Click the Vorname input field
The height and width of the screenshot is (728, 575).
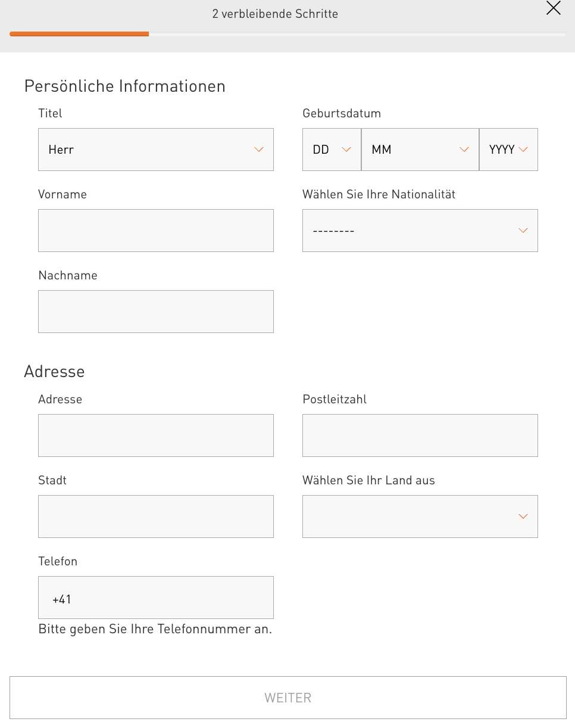click(x=155, y=231)
